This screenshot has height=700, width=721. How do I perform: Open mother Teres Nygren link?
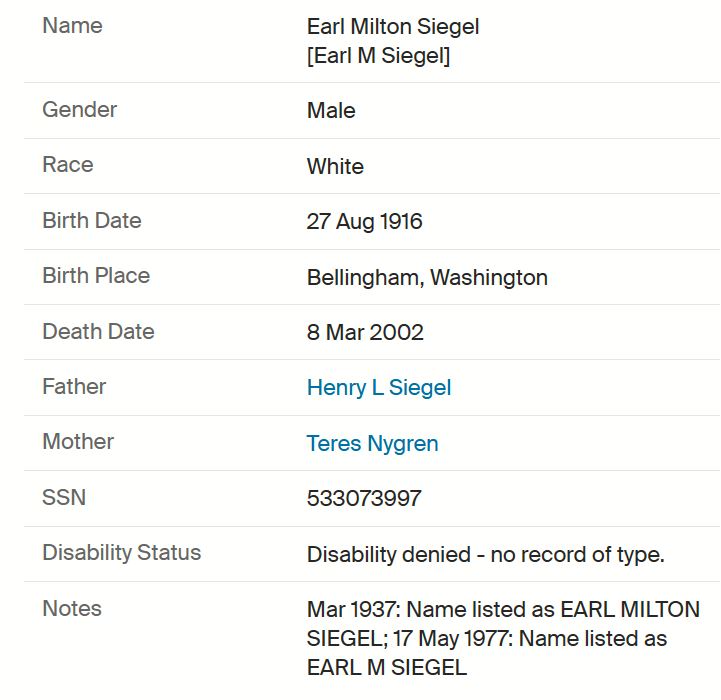click(x=372, y=443)
